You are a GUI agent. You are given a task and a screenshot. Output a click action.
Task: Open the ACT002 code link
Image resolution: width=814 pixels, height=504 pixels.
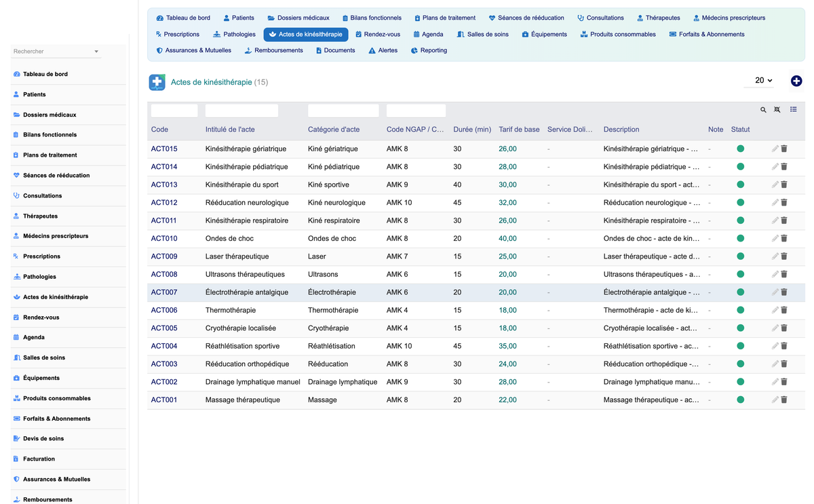[164, 382]
